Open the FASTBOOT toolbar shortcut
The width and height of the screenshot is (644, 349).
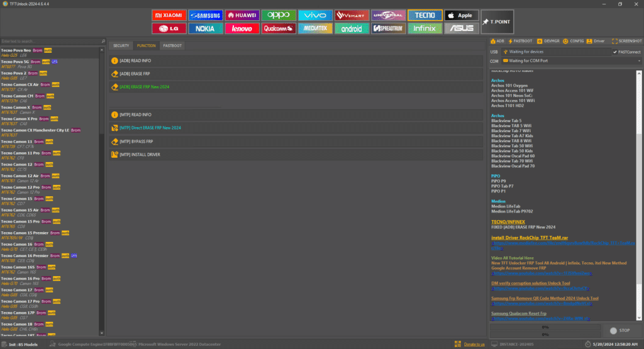pyautogui.click(x=520, y=41)
